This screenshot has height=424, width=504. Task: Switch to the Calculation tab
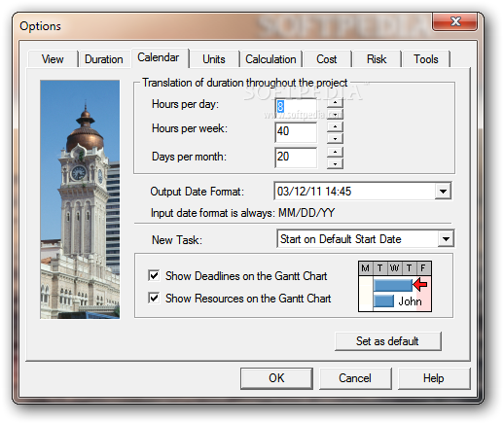[270, 59]
